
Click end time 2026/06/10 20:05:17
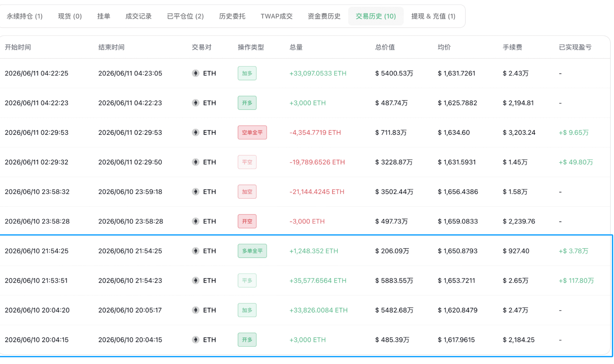130,310
